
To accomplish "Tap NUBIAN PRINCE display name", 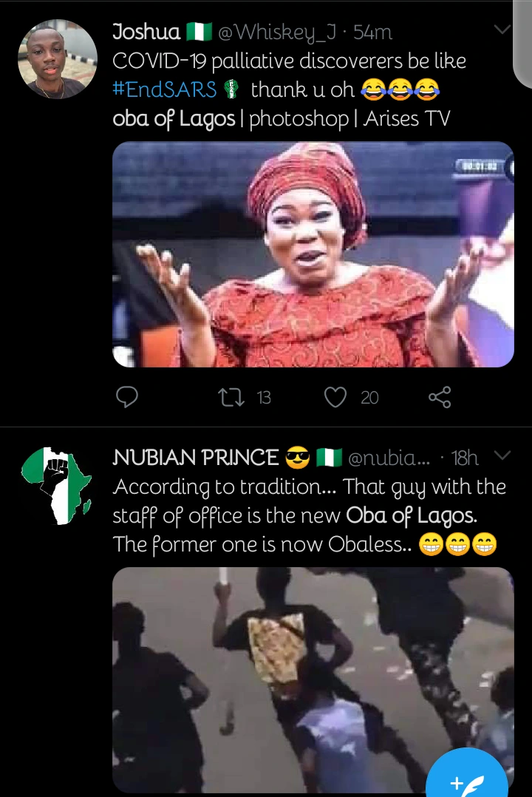I will tap(195, 458).
